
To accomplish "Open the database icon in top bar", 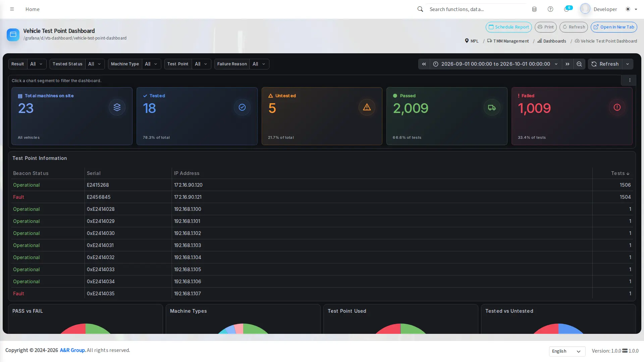I will tap(534, 9).
